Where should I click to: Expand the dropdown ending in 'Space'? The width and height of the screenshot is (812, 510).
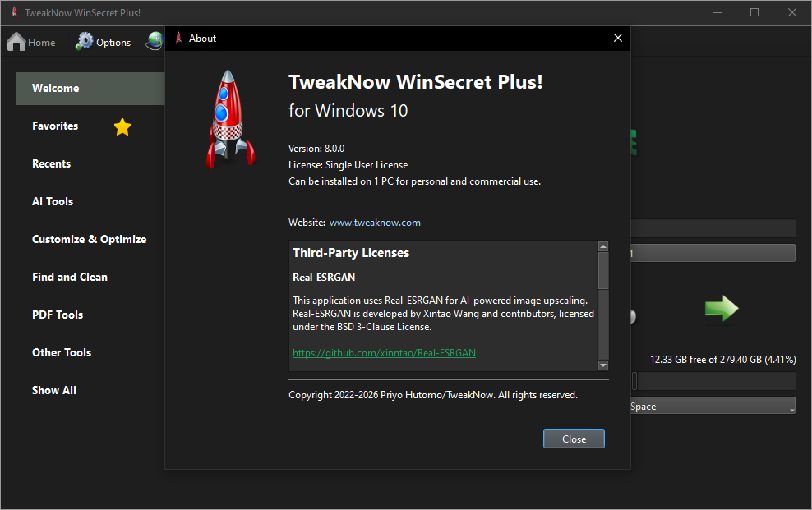click(x=712, y=407)
